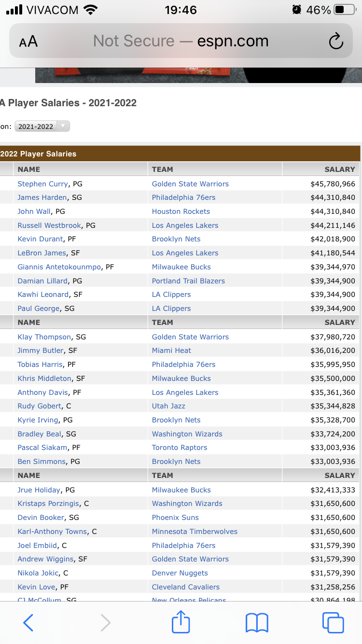This screenshot has width=362, height=644.
Task: Tap the advertisement banner image
Action: 198,75
